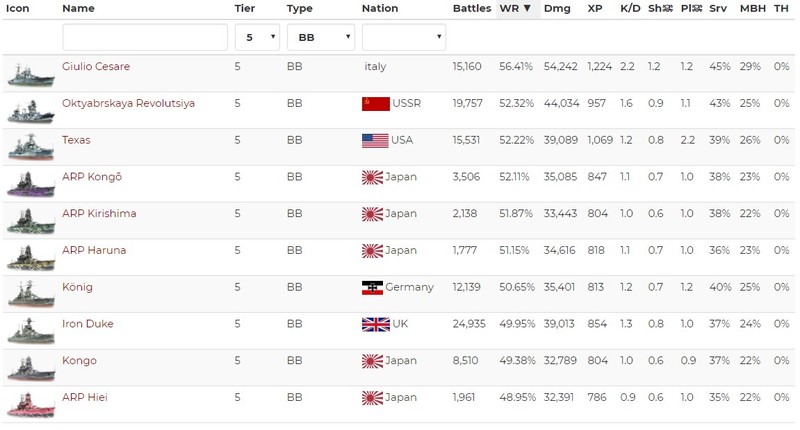Click the UK flag icon
Screen dimensions: 800x430
tap(373, 324)
